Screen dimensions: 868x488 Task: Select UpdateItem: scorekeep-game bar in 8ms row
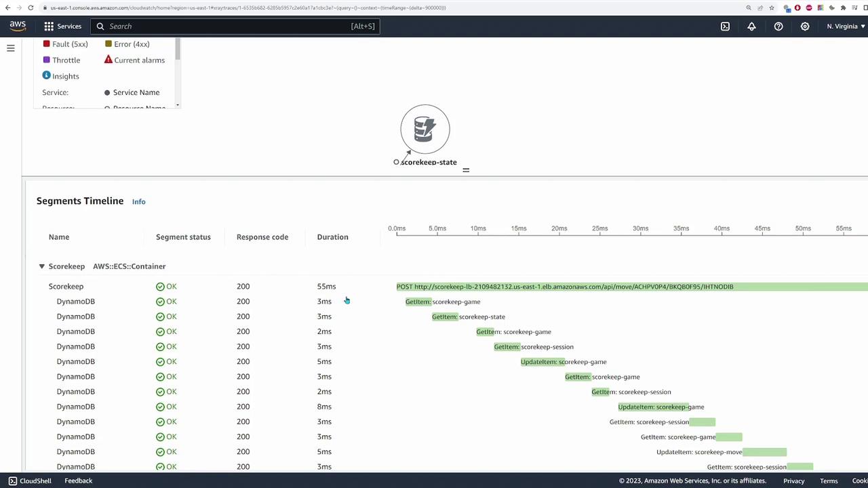654,407
